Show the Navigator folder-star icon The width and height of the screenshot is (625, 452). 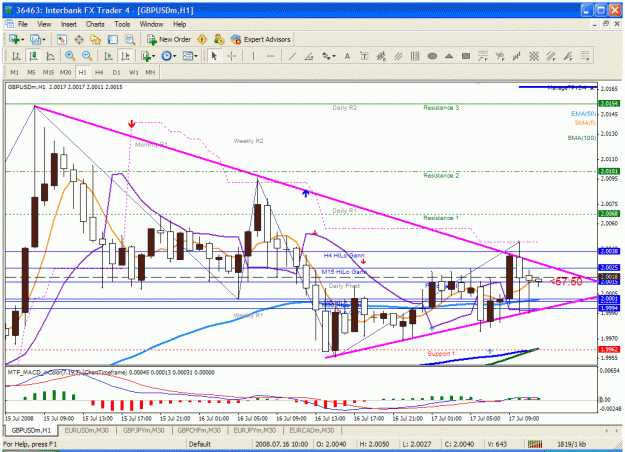pyautogui.click(x=96, y=39)
